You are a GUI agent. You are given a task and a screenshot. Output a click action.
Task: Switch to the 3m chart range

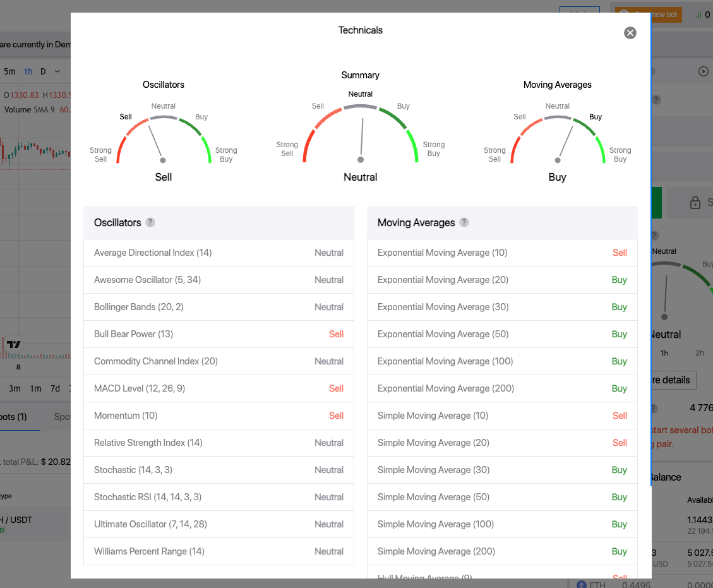coord(15,388)
